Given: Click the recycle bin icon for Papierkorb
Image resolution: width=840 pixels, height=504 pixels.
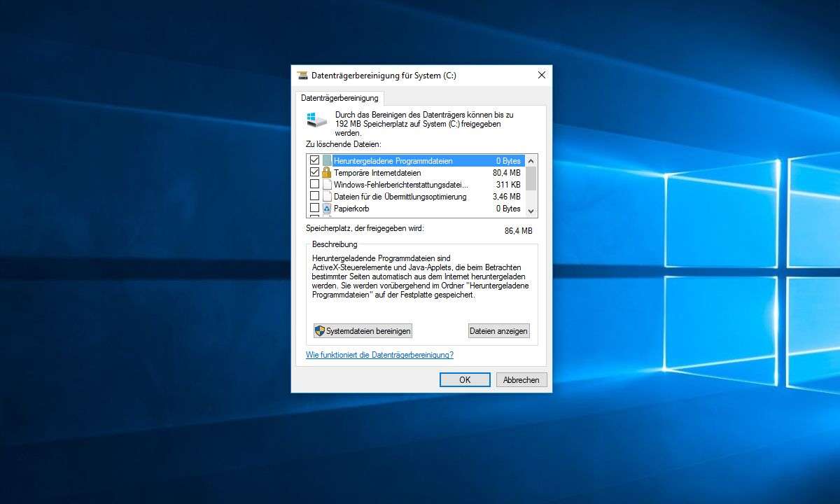Looking at the screenshot, I should 327,208.
